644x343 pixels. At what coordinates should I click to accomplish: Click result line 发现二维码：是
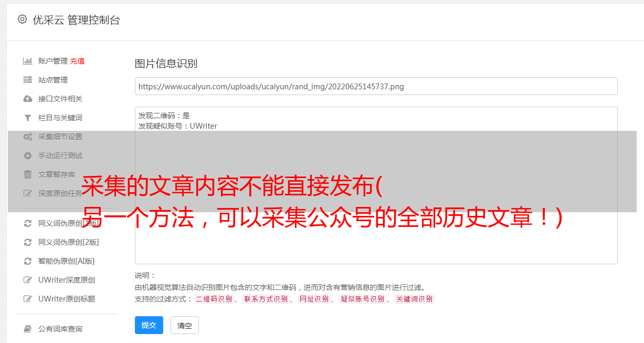click(164, 116)
